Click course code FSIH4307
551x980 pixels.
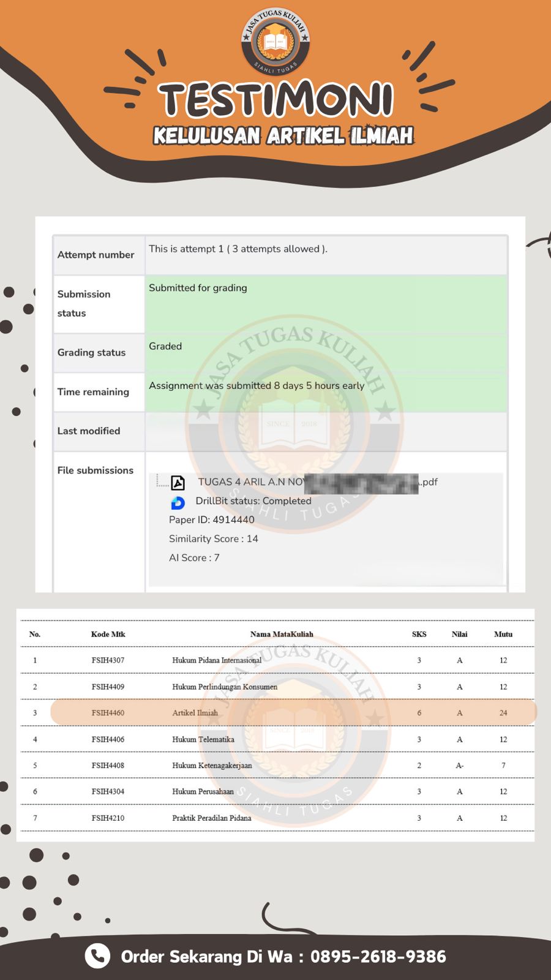tap(108, 660)
